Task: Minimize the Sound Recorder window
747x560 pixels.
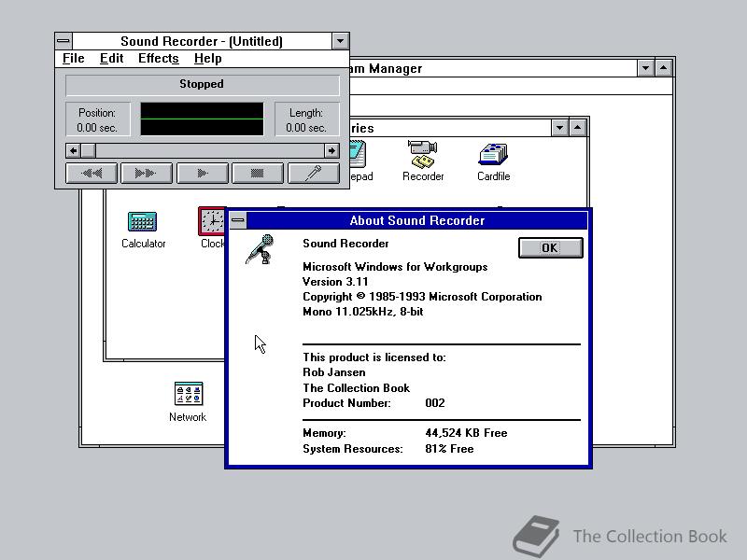Action: [340, 41]
